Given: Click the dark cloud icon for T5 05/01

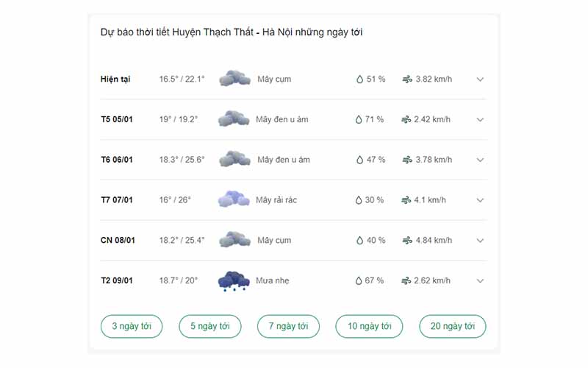Looking at the screenshot, I should (234, 118).
